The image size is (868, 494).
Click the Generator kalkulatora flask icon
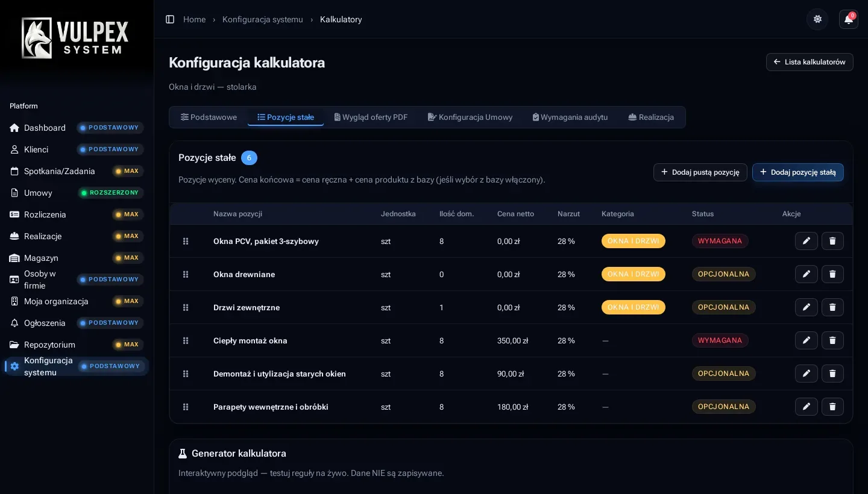[183, 453]
